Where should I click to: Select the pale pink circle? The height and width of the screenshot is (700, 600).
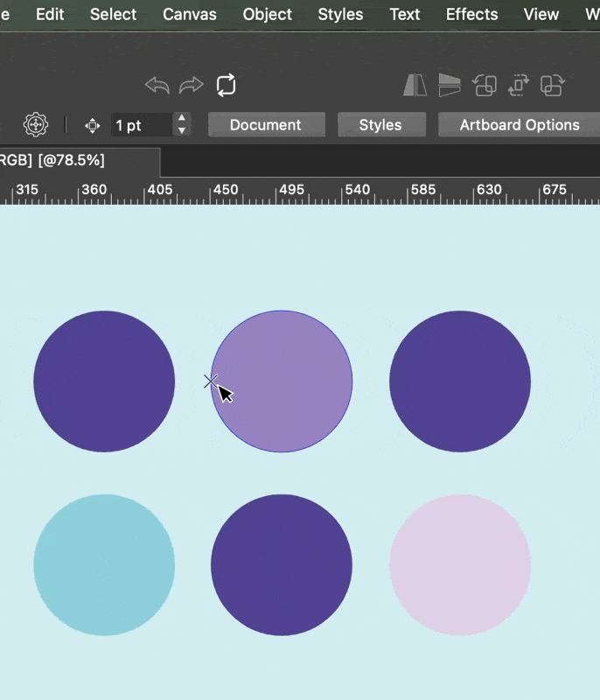(459, 565)
